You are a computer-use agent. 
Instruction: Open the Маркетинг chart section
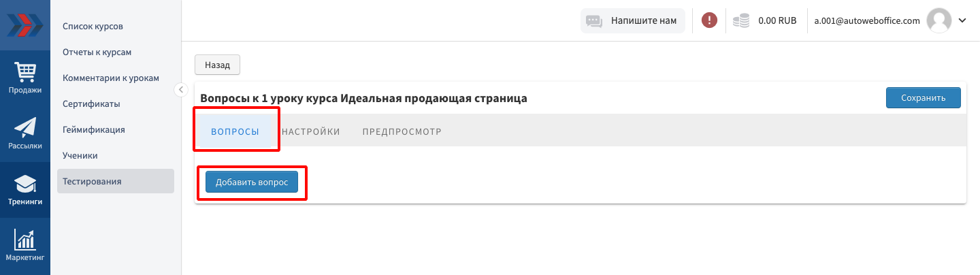[x=25, y=246]
